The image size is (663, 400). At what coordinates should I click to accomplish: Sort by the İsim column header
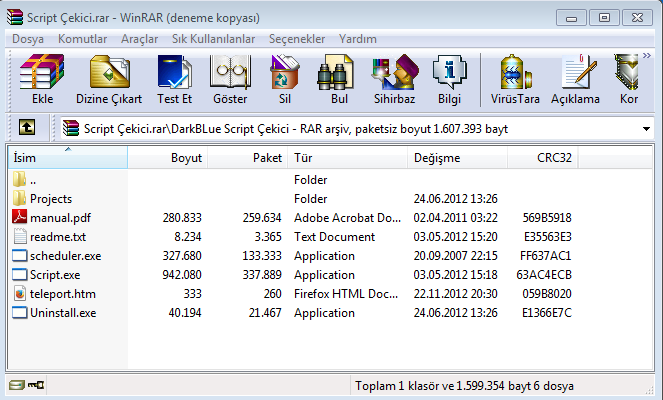click(68, 158)
